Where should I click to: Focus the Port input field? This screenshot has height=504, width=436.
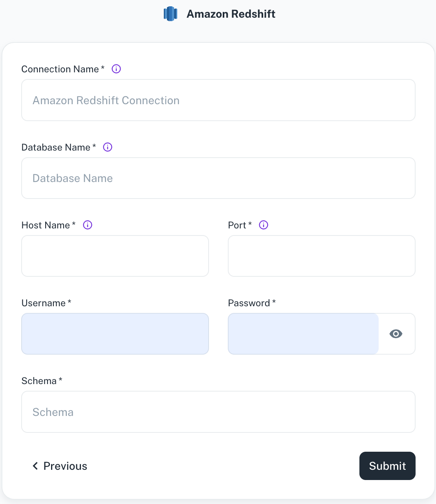pyautogui.click(x=322, y=256)
